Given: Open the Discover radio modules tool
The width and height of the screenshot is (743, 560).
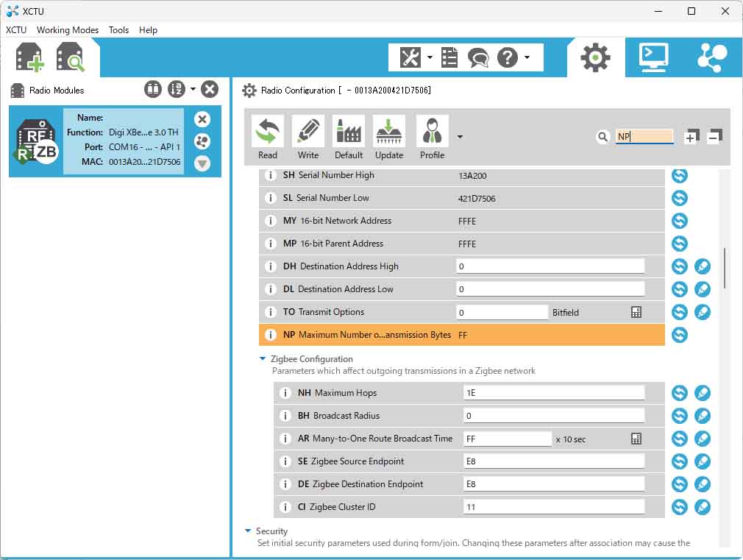Looking at the screenshot, I should tap(71, 57).
